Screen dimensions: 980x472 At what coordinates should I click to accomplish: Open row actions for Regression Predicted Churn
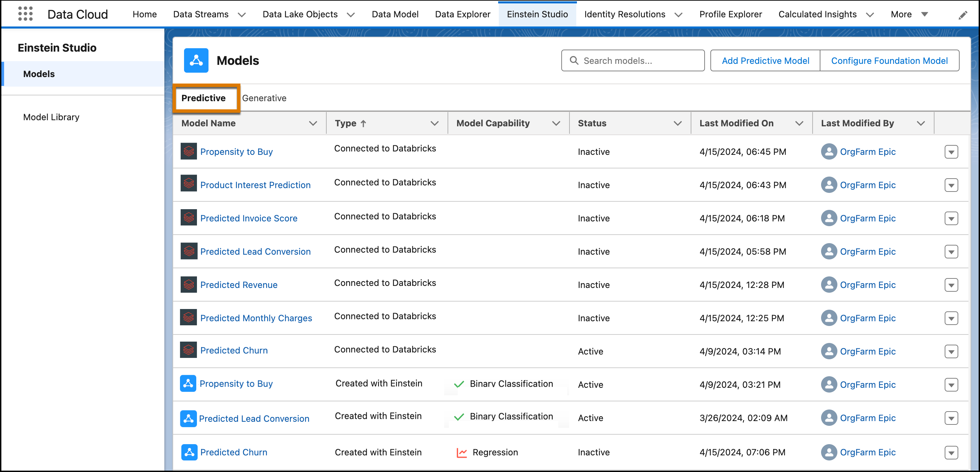951,453
